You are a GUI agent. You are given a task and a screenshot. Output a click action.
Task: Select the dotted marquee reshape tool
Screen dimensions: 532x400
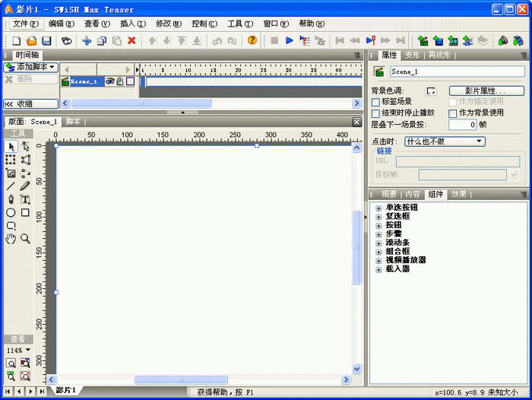(11, 160)
